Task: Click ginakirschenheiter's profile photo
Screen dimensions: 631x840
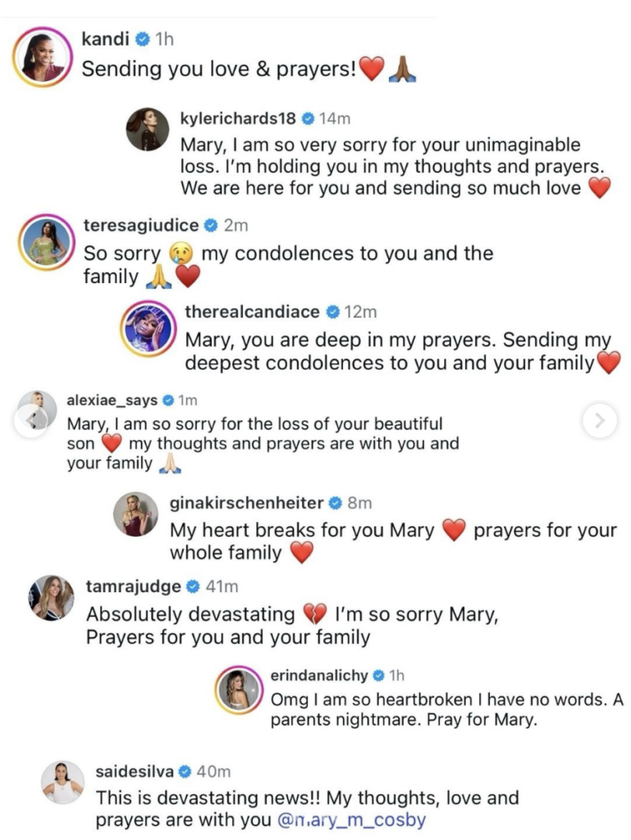Action: (135, 514)
